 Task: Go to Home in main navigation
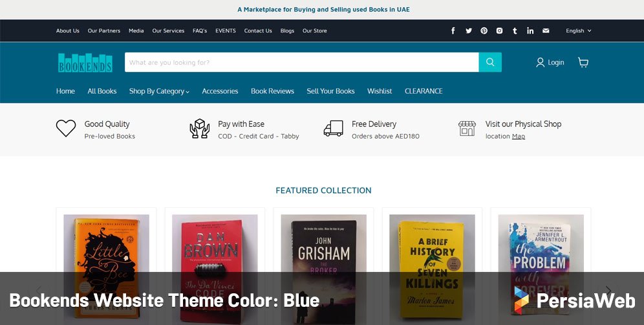[x=65, y=91]
